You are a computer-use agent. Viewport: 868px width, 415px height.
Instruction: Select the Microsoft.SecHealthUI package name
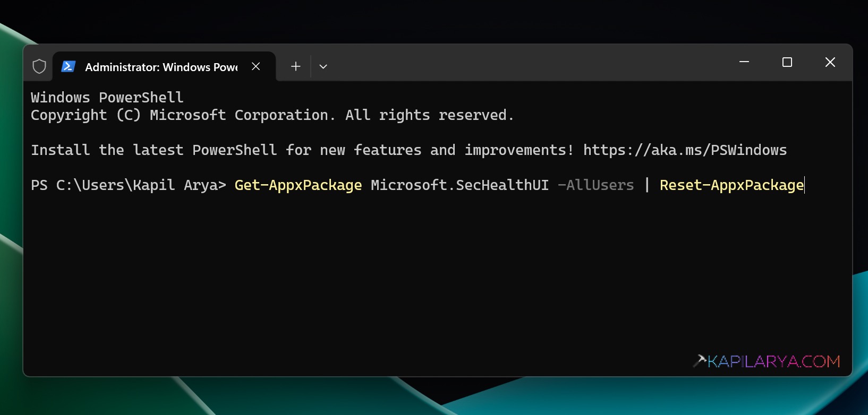point(460,185)
